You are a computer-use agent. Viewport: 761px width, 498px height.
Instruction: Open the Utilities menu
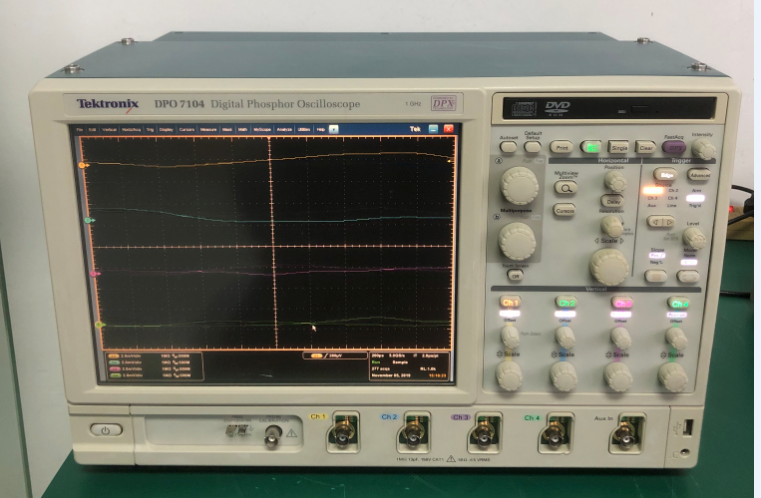coord(304,130)
